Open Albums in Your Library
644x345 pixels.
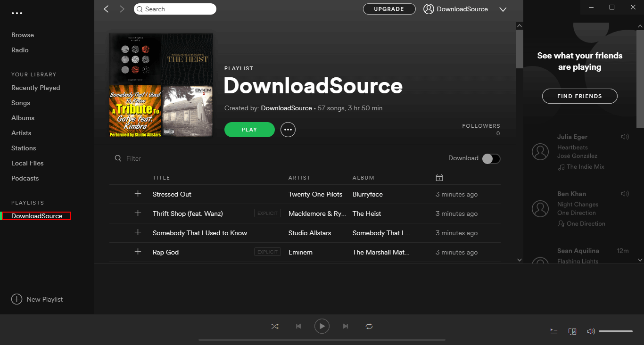(23, 118)
